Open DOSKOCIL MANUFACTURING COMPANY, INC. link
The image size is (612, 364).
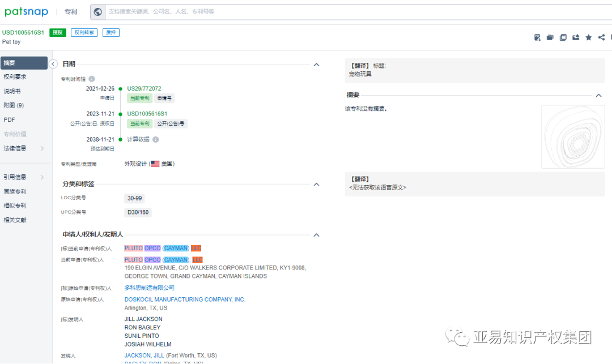[x=185, y=299]
